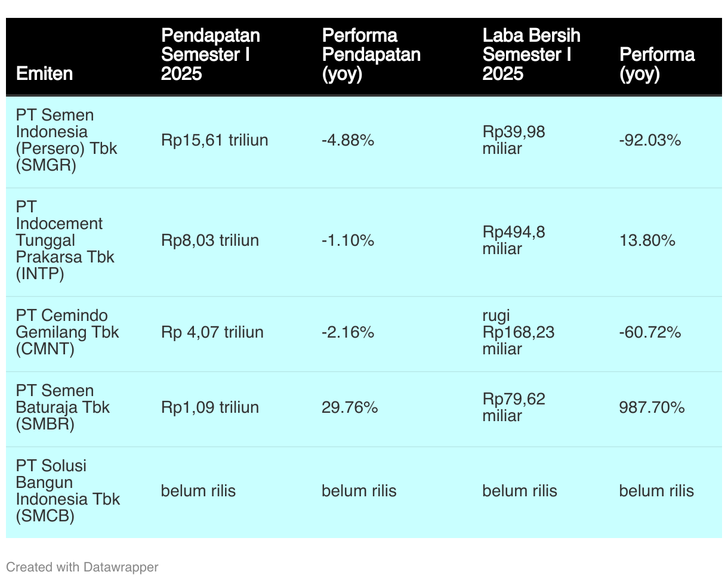This screenshot has width=728, height=581.
Task: Click the Pendapatan Semester I 2025 header
Action: [x=211, y=55]
